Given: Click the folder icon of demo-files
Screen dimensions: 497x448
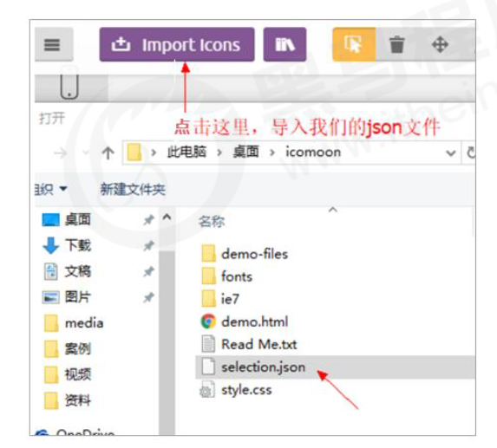Looking at the screenshot, I should pyautogui.click(x=208, y=254).
